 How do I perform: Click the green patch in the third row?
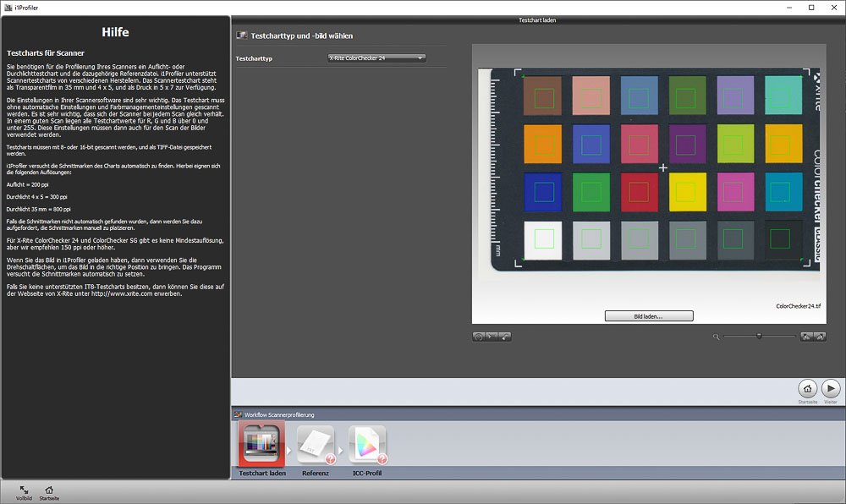tap(591, 193)
